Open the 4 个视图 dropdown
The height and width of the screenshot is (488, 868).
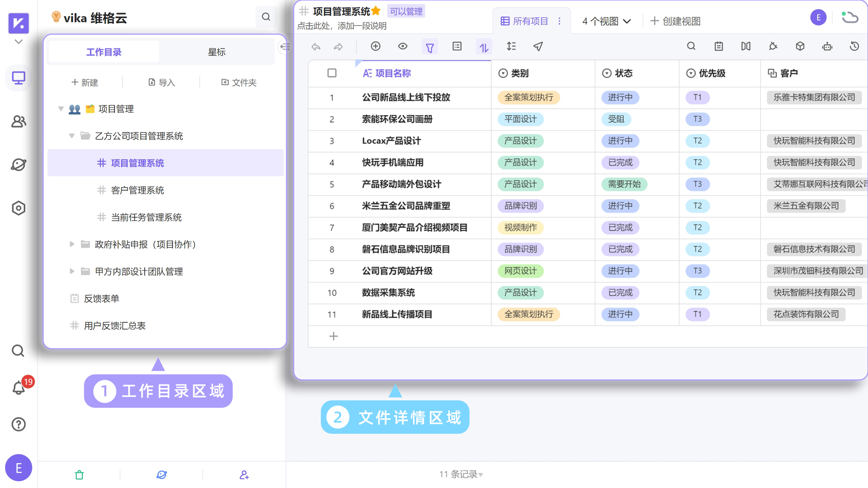pos(606,21)
